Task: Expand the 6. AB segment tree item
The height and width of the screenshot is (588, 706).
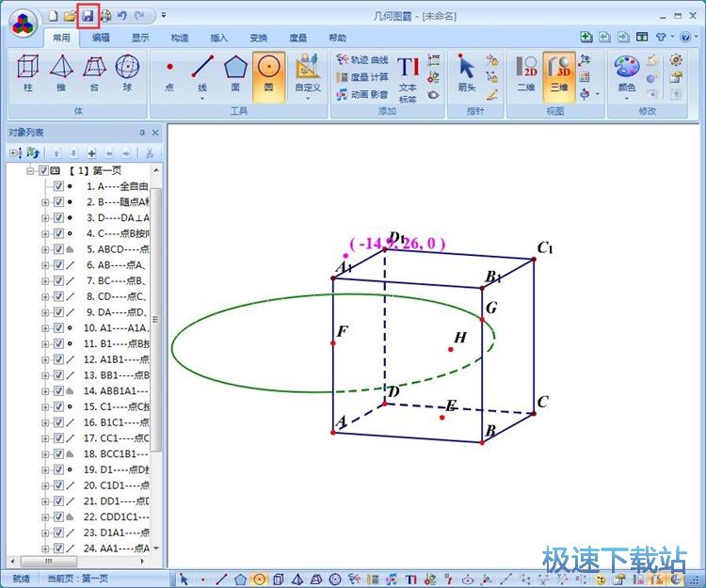Action: (x=45, y=265)
